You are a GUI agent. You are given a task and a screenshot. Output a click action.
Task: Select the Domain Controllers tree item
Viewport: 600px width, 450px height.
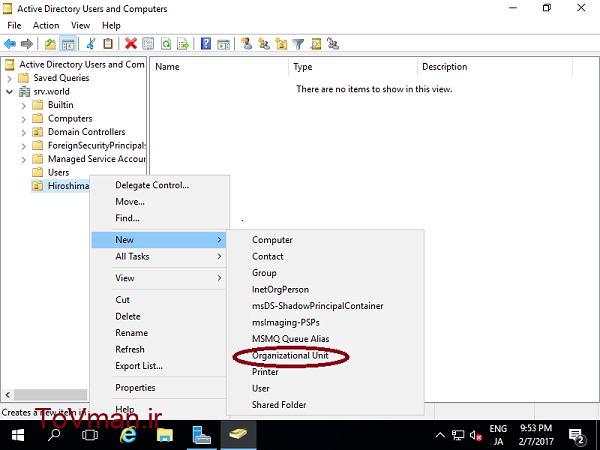point(86,132)
